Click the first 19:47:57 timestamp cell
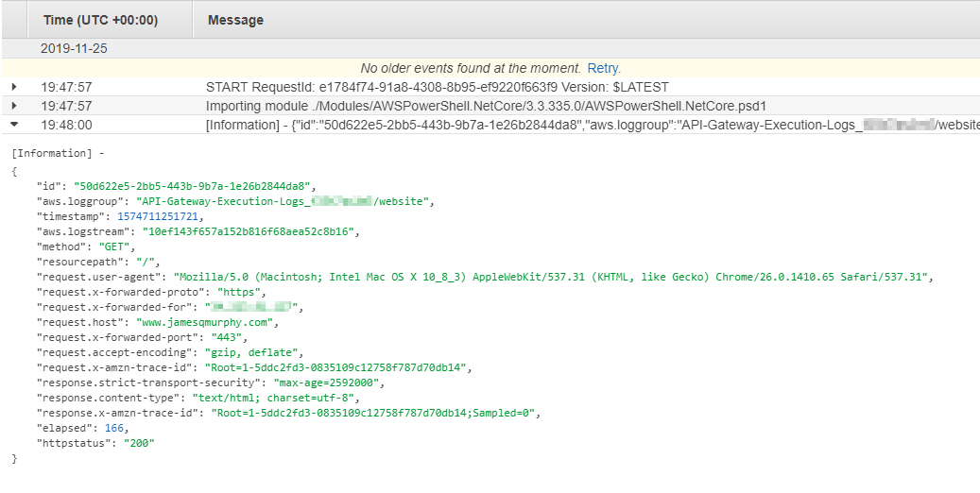This screenshot has width=980, height=493. 66,87
